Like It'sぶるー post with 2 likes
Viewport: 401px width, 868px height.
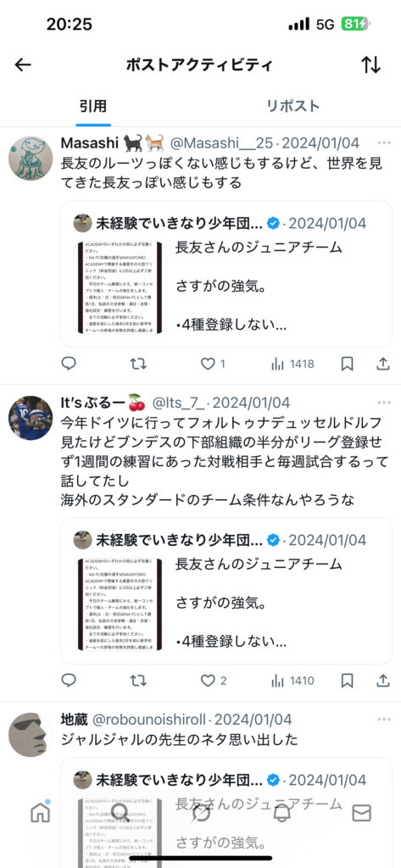213,681
